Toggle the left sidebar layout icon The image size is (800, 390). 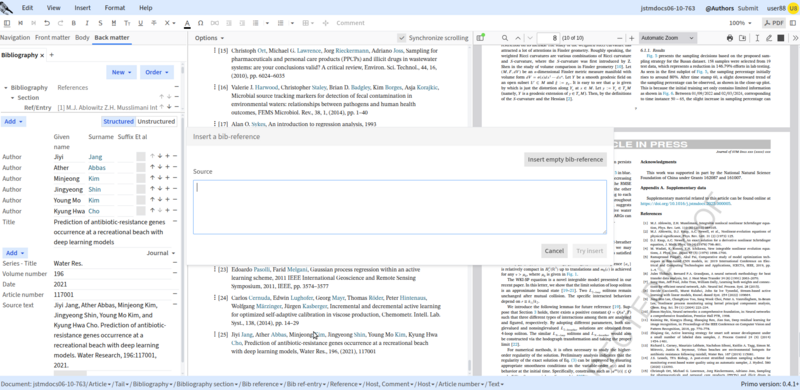point(7,23)
